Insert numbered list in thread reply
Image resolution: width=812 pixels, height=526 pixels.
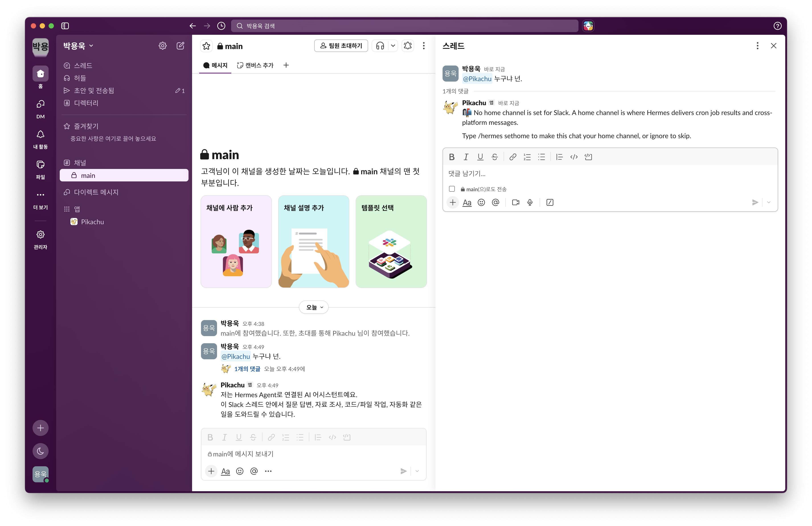[x=527, y=157]
